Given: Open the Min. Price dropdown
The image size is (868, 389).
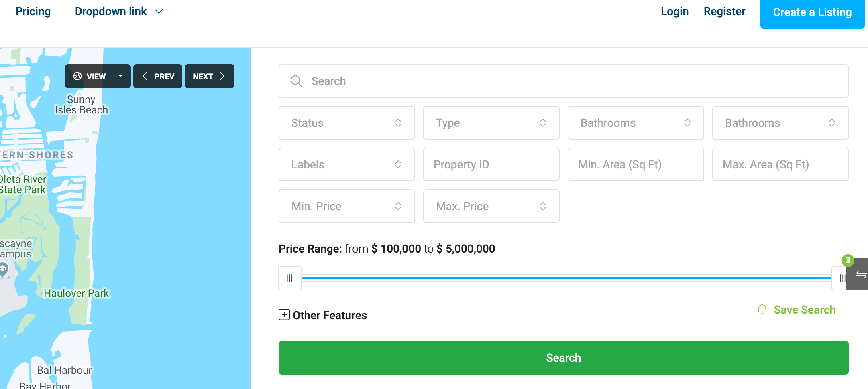Looking at the screenshot, I should 346,206.
